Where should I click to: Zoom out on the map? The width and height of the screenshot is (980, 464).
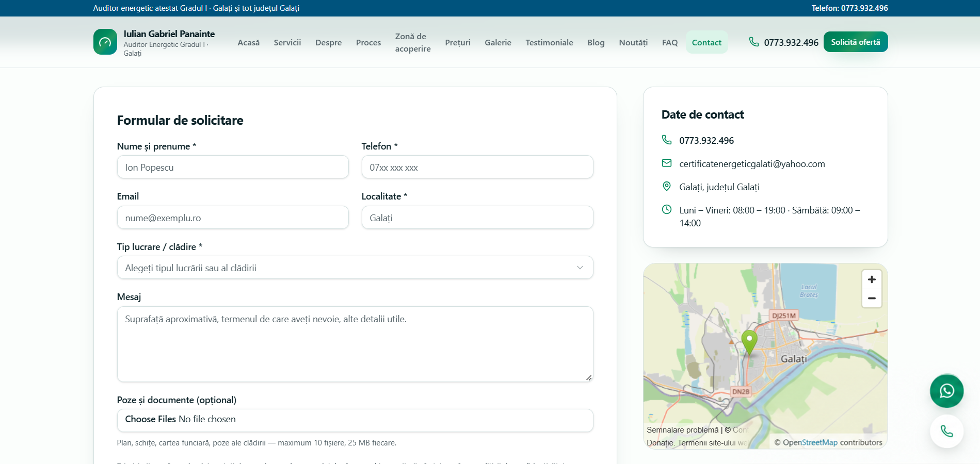[872, 299]
